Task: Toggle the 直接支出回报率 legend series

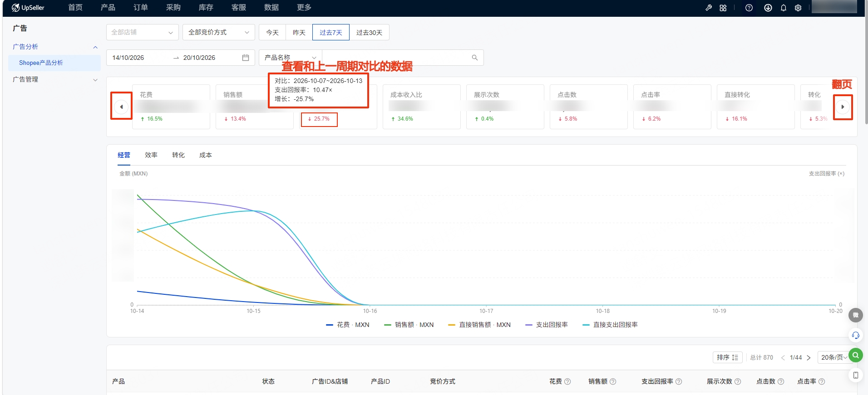Action: [x=610, y=325]
